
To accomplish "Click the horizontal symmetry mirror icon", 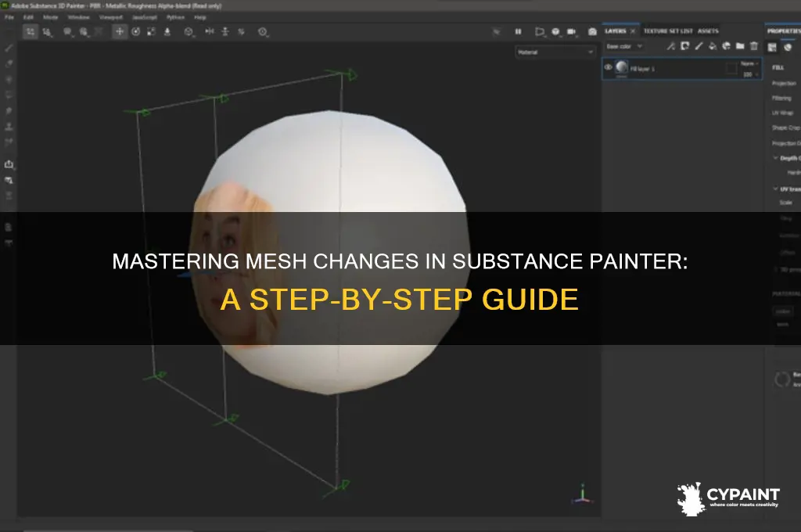I will 210,31.
